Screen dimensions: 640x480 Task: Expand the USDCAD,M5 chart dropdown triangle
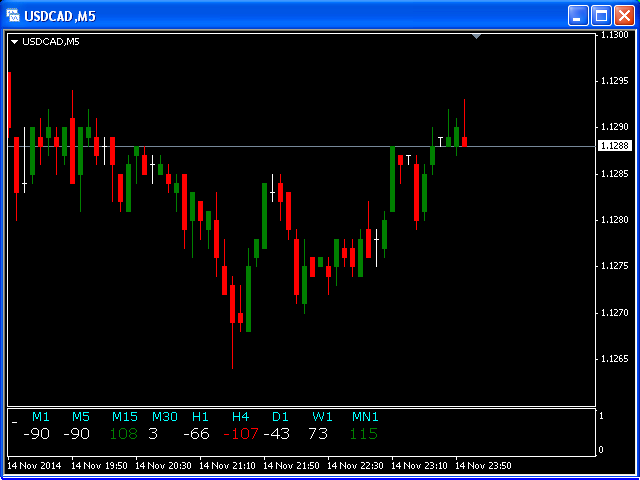(14, 41)
